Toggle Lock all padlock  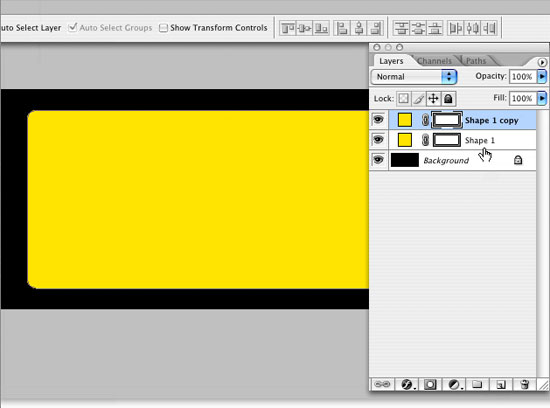tap(448, 99)
